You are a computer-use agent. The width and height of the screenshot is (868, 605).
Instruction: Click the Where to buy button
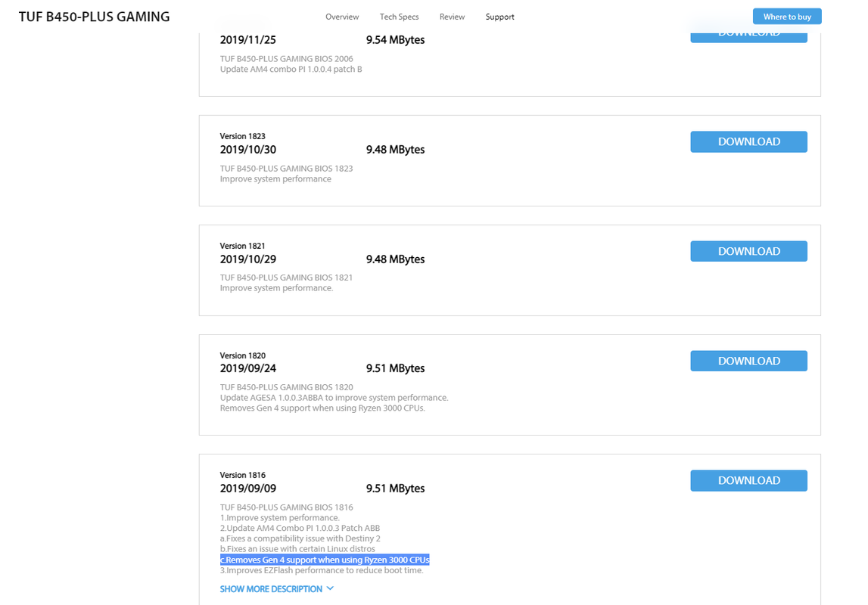[x=786, y=17]
